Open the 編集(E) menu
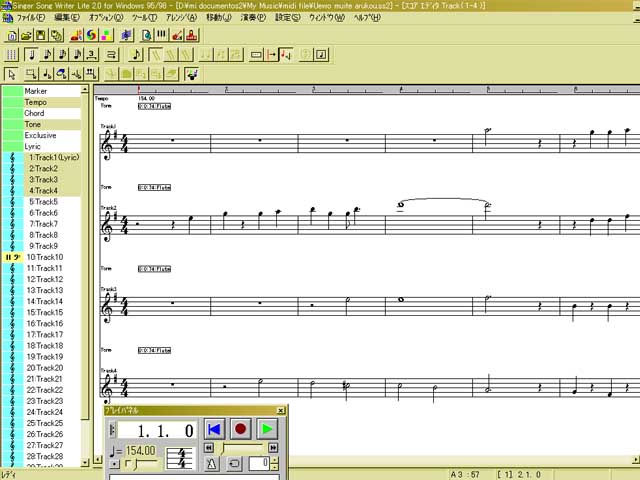 66,18
